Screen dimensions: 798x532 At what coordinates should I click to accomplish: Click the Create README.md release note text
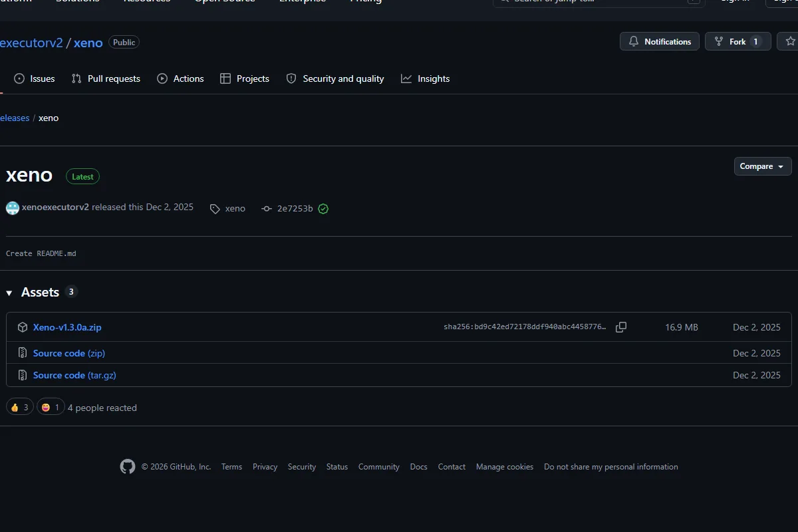(41, 253)
